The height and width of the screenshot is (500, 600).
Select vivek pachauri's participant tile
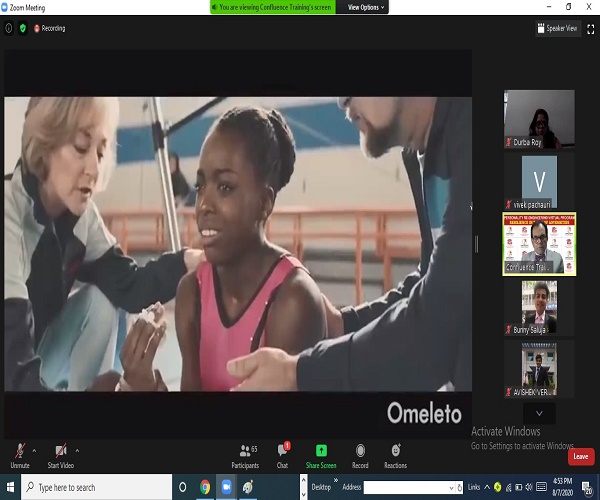pyautogui.click(x=539, y=182)
